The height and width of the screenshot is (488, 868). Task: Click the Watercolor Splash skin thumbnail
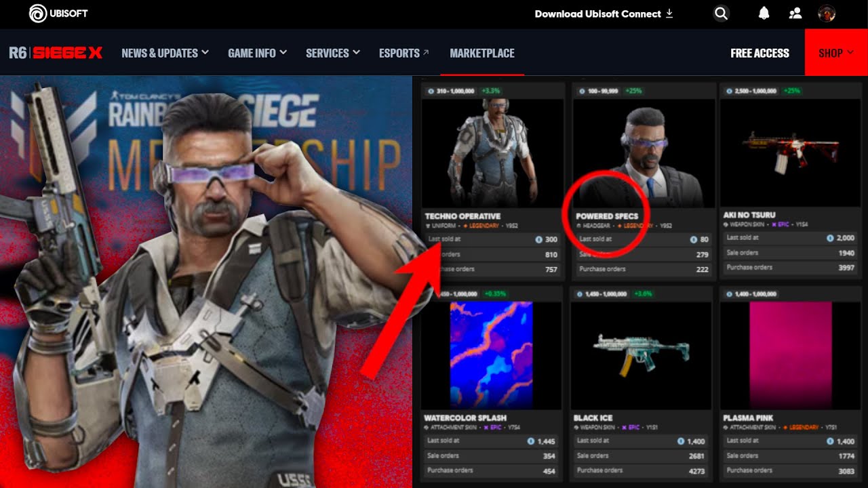pyautogui.click(x=492, y=356)
